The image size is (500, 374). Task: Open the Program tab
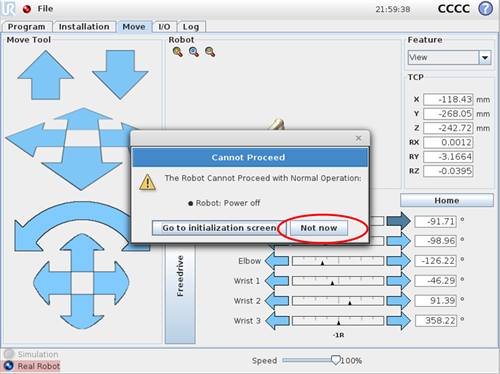click(x=27, y=27)
